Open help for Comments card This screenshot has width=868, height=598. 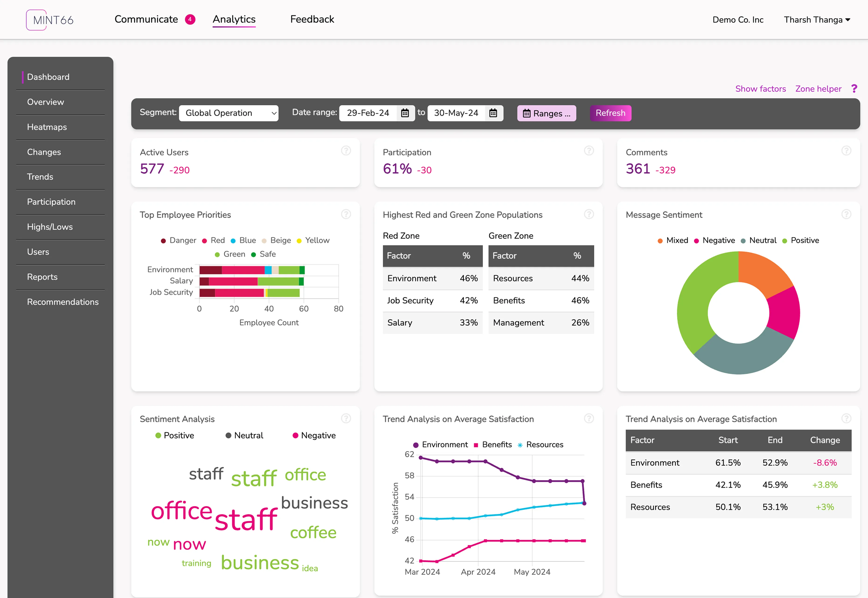(846, 151)
